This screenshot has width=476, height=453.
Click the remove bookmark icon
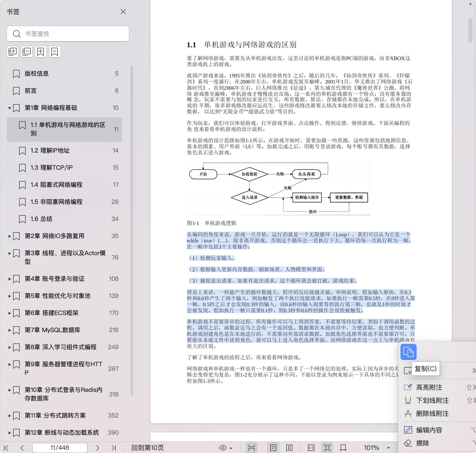click(x=55, y=52)
